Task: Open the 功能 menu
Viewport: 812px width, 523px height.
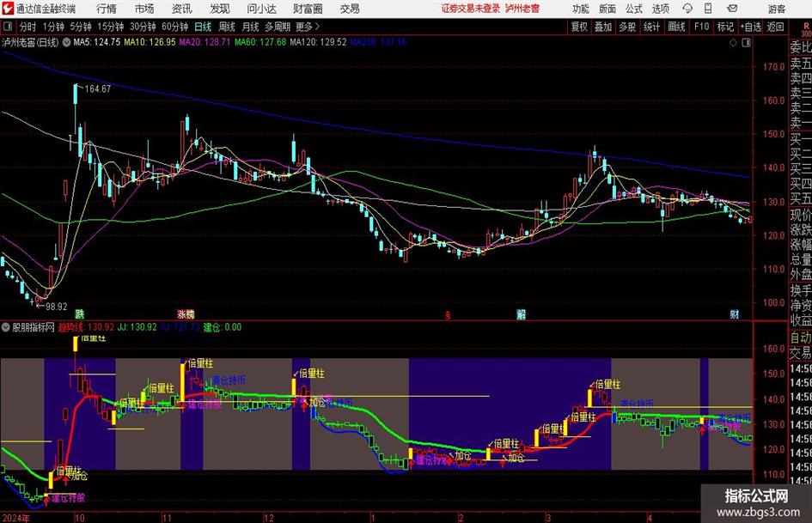Action: click(581, 9)
